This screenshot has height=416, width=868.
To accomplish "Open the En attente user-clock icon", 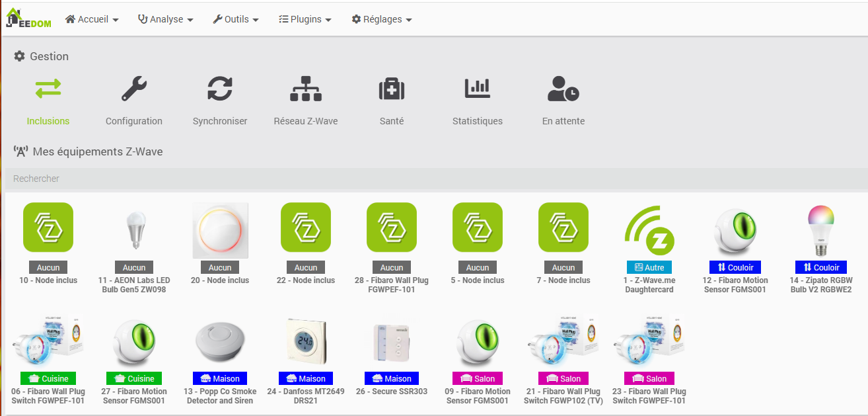I will click(563, 88).
